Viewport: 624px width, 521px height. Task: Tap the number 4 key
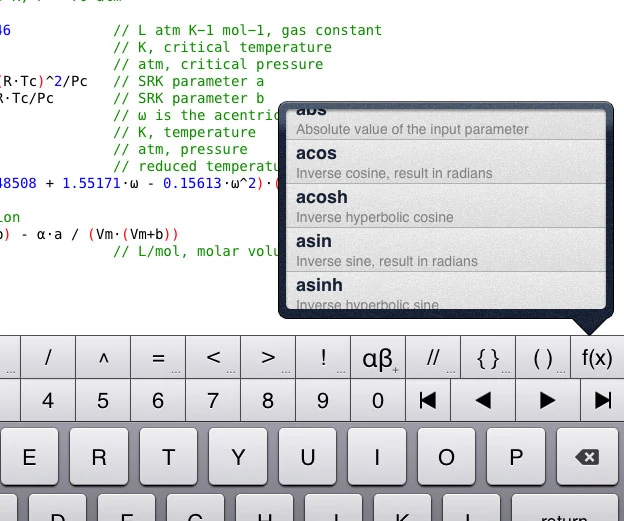[x=48, y=400]
